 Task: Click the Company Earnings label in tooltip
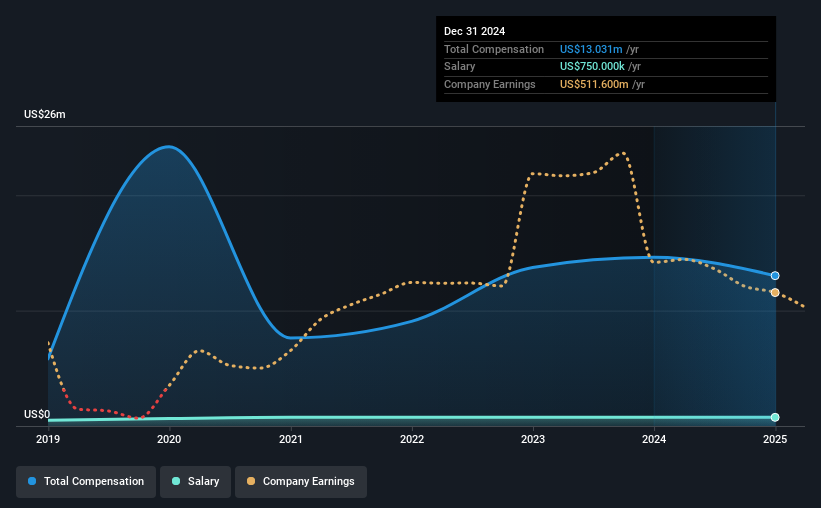click(x=490, y=84)
